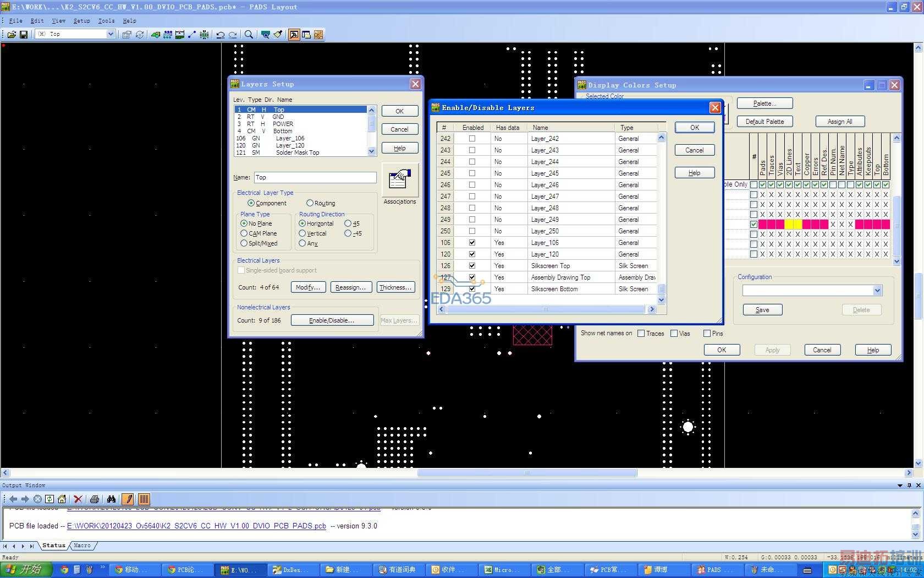Image resolution: width=924 pixels, height=578 pixels.
Task: Click the home icon in Output Window
Action: 62,499
